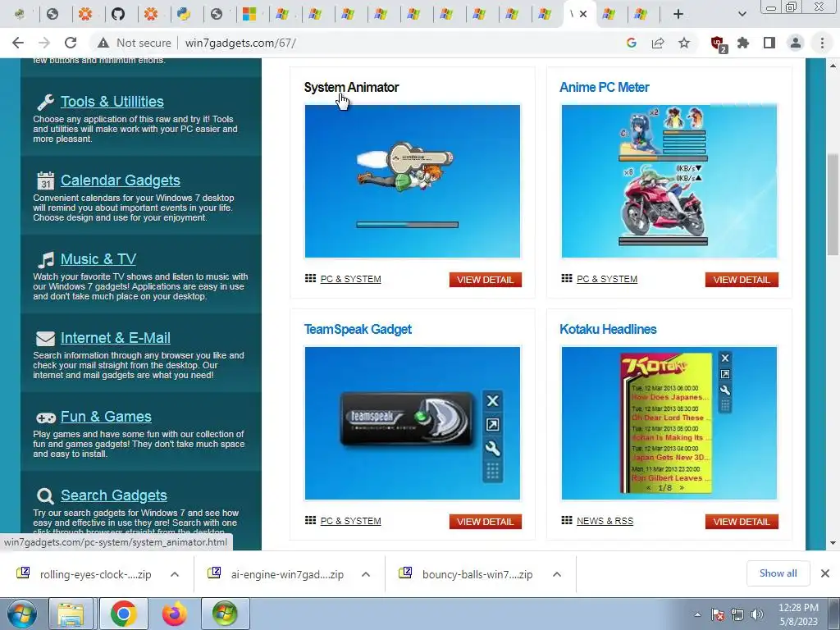Open the Search Gadgets category
840x630 pixels.
[x=113, y=495]
